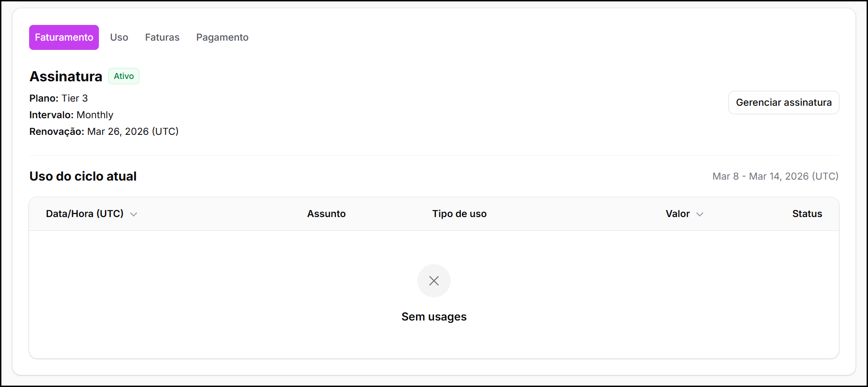Click the Plano Tier 3 text
This screenshot has width=868, height=387.
tap(59, 98)
